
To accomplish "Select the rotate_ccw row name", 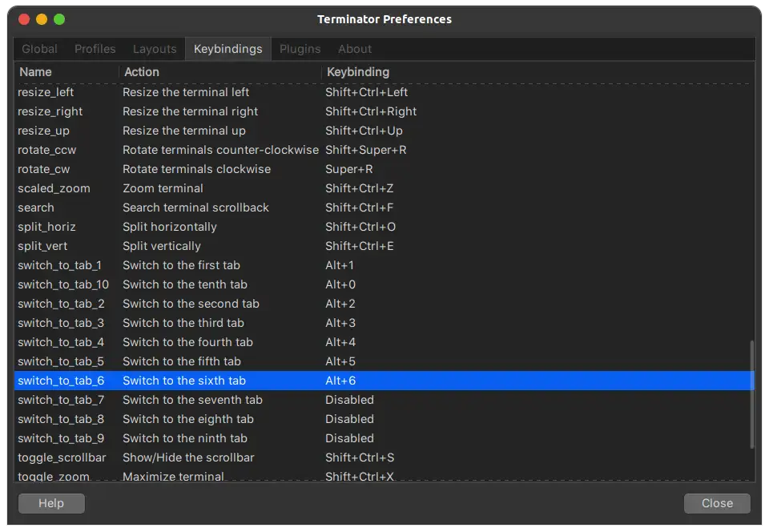I will point(47,150).
